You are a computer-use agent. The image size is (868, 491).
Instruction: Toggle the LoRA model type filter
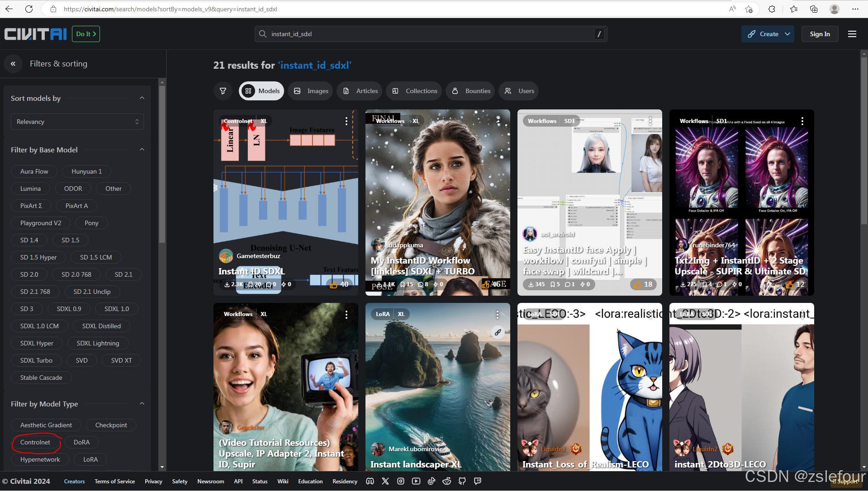tap(90, 459)
